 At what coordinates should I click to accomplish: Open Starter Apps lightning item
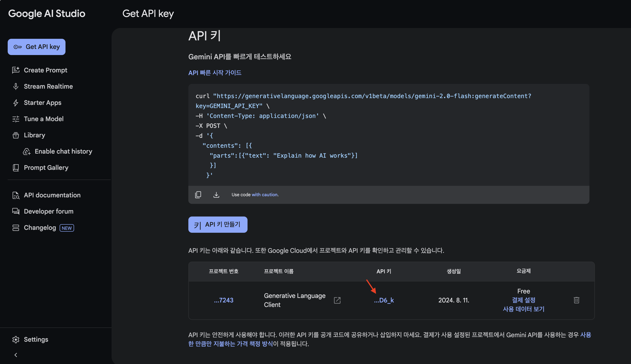[42, 103]
